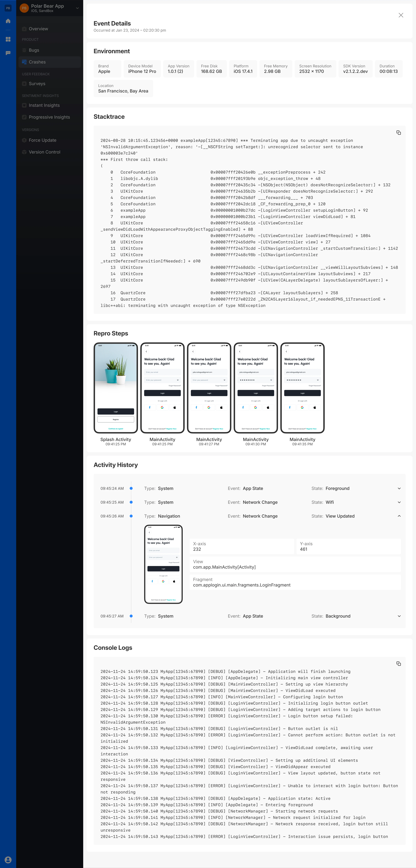Click the 09:45:27 AM timeline dot
416x868 pixels.
[x=131, y=616]
